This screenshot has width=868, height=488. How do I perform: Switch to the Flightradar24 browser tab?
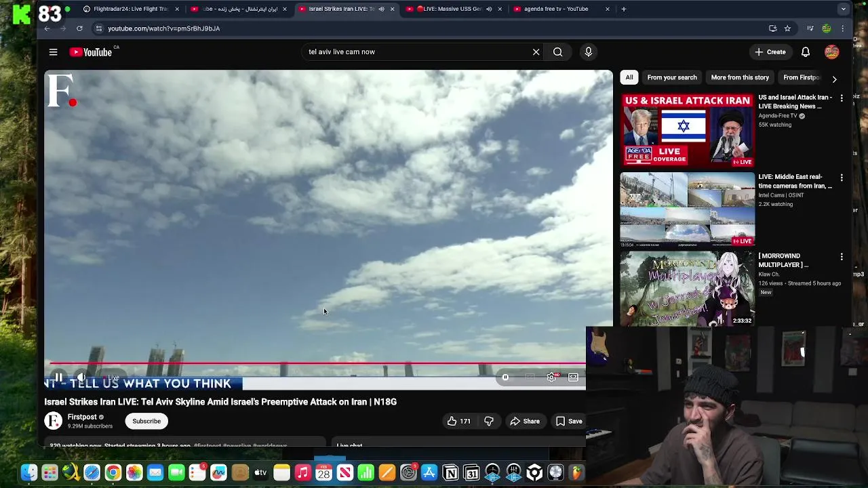130,9
